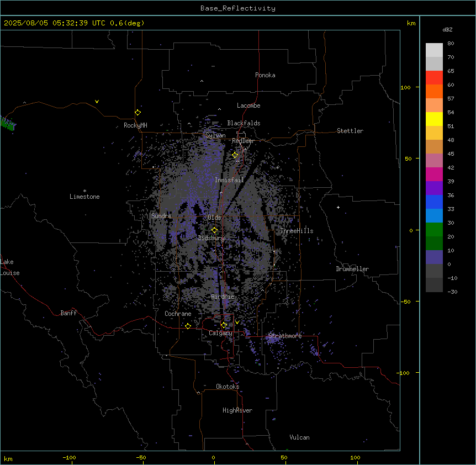Pick the blue 36-33 dBZ swatch
This screenshot has height=465, width=476.
pos(434,202)
